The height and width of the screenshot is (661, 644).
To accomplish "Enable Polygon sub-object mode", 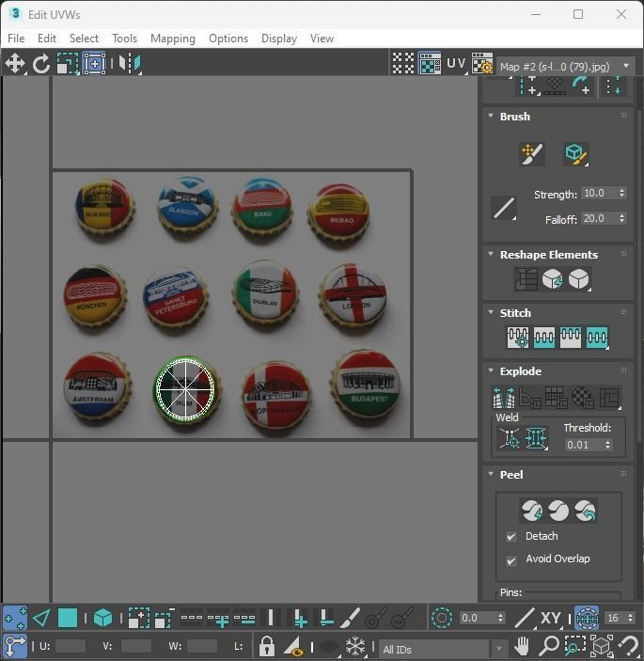I will tap(68, 618).
